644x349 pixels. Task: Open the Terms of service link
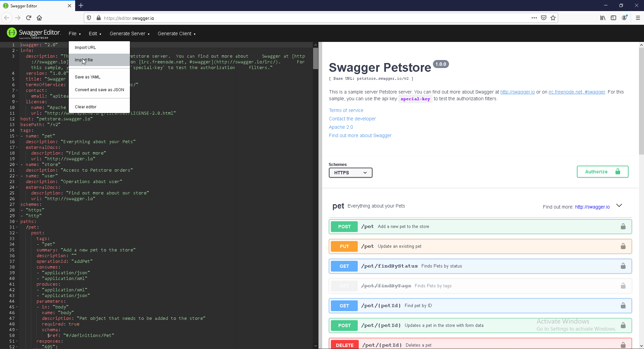(346, 110)
